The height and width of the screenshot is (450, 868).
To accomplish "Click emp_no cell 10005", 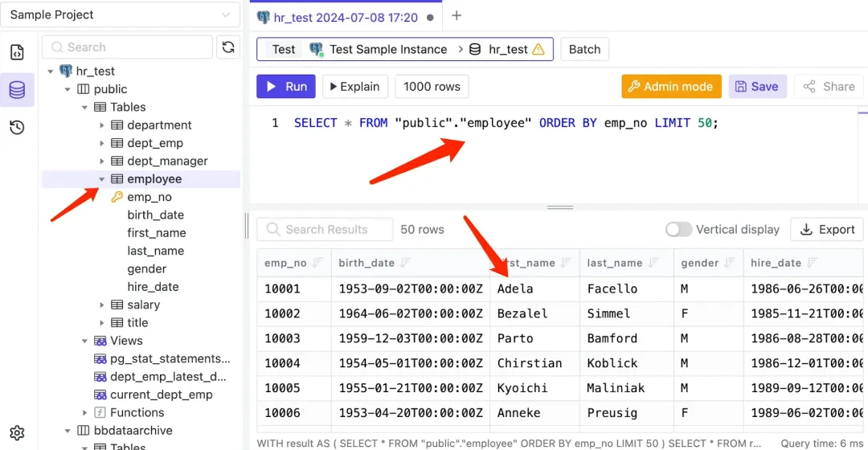I will 294,388.
